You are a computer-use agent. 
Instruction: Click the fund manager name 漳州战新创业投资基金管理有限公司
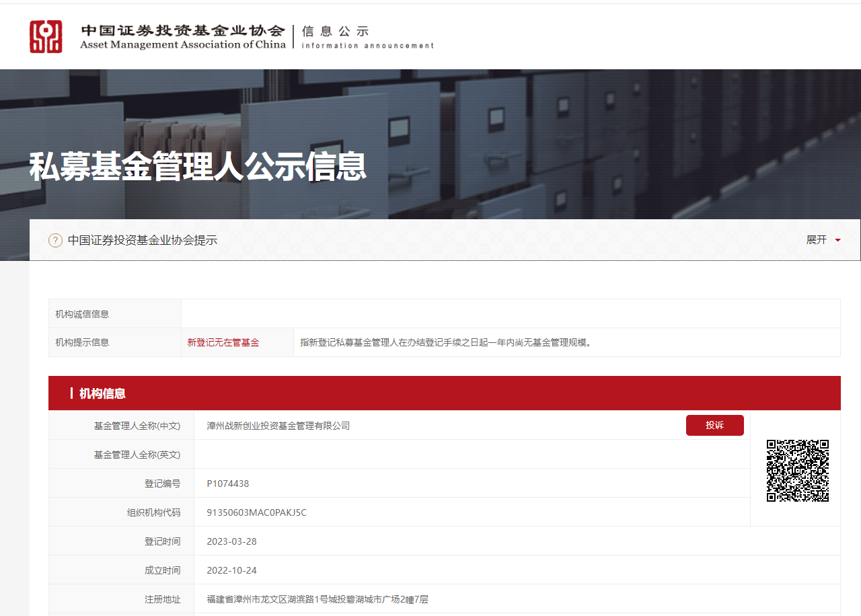[278, 426]
